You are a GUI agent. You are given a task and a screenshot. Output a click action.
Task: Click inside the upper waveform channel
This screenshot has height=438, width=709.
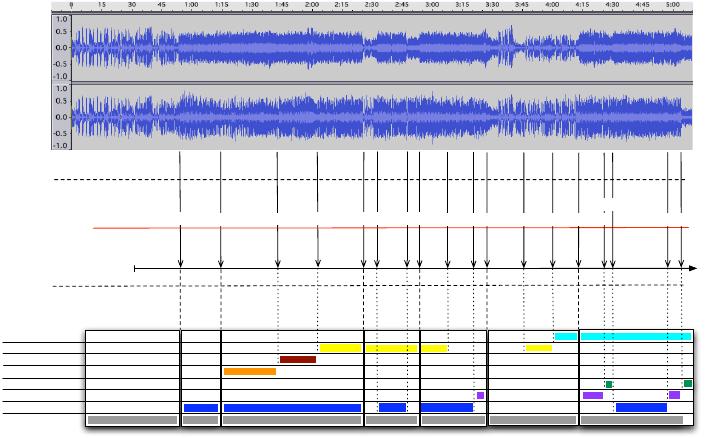(380, 46)
